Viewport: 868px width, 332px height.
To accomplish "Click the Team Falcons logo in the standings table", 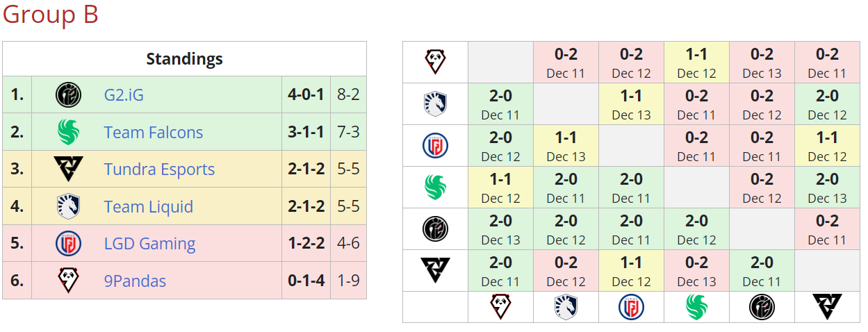I will [68, 132].
